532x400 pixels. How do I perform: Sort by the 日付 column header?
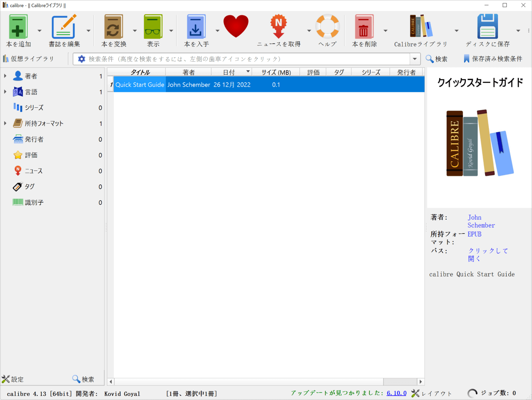coord(232,72)
